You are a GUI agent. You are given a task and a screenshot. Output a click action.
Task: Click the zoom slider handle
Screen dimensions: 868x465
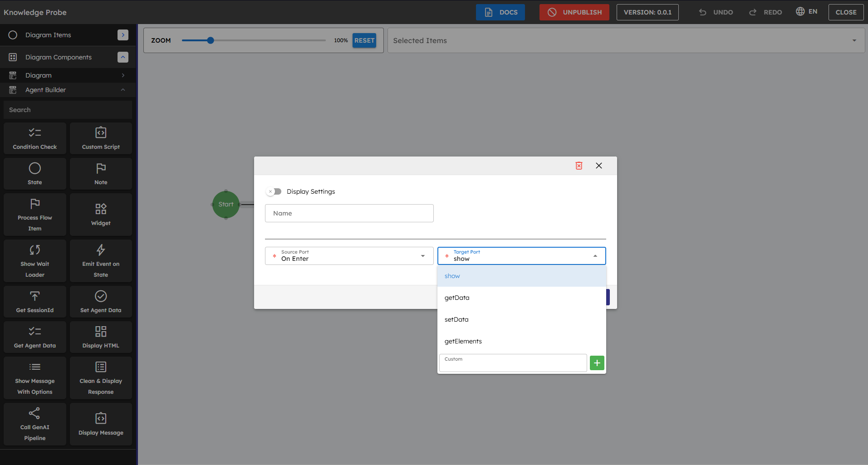[211, 40]
